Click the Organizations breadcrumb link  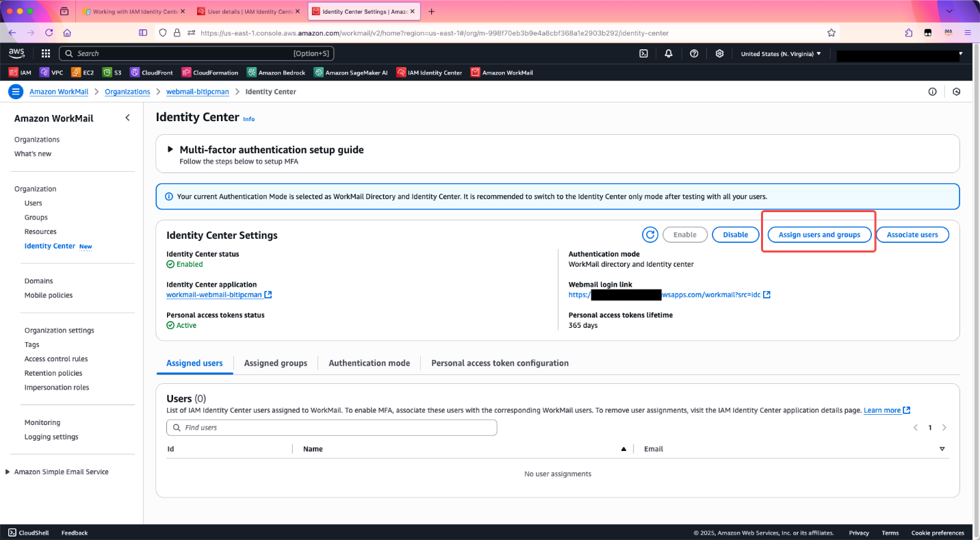coord(127,92)
